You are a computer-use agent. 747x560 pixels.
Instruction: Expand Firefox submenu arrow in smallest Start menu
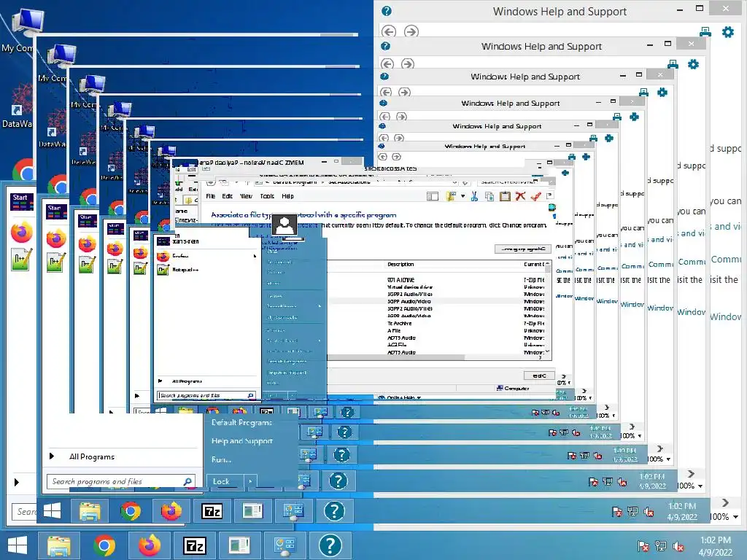pyautogui.click(x=255, y=256)
